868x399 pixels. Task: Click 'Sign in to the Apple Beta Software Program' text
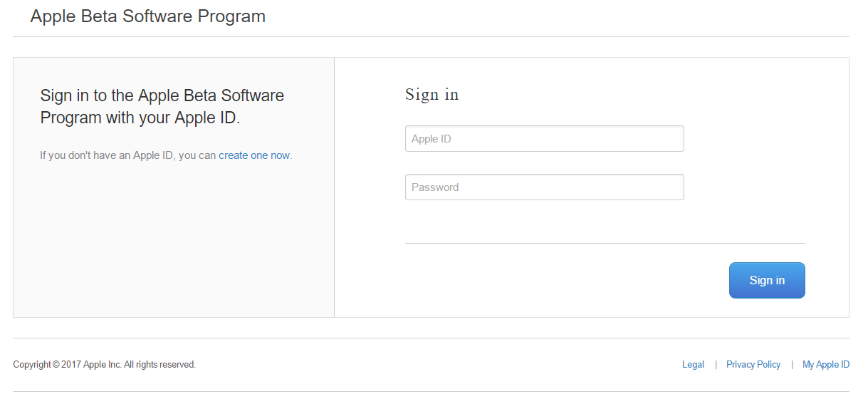point(162,106)
